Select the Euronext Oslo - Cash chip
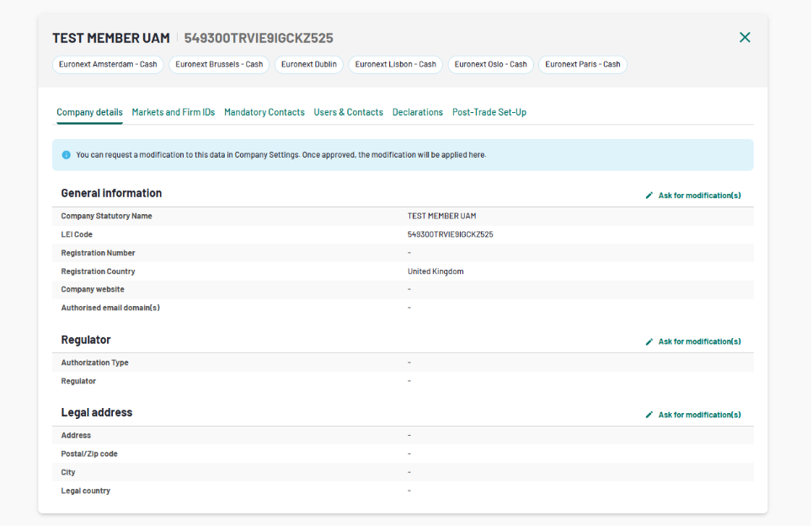 (490, 64)
